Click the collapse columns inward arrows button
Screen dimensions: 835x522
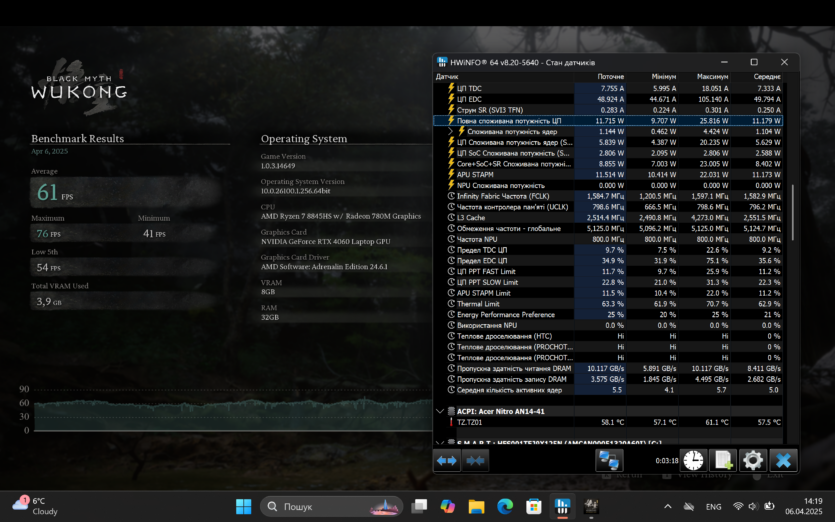(475, 460)
